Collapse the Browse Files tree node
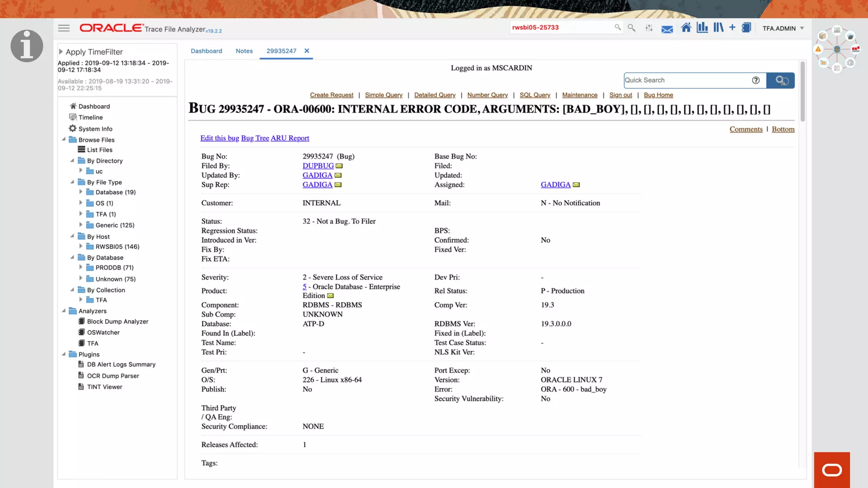This screenshot has height=488, width=868. (64, 139)
